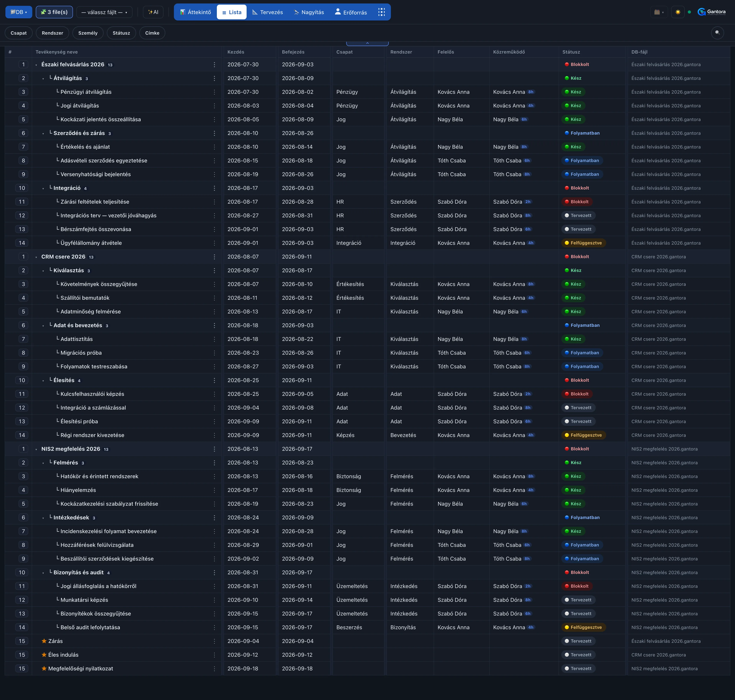
Task: Open the 'válassz fájlt' file selector
Action: [104, 12]
